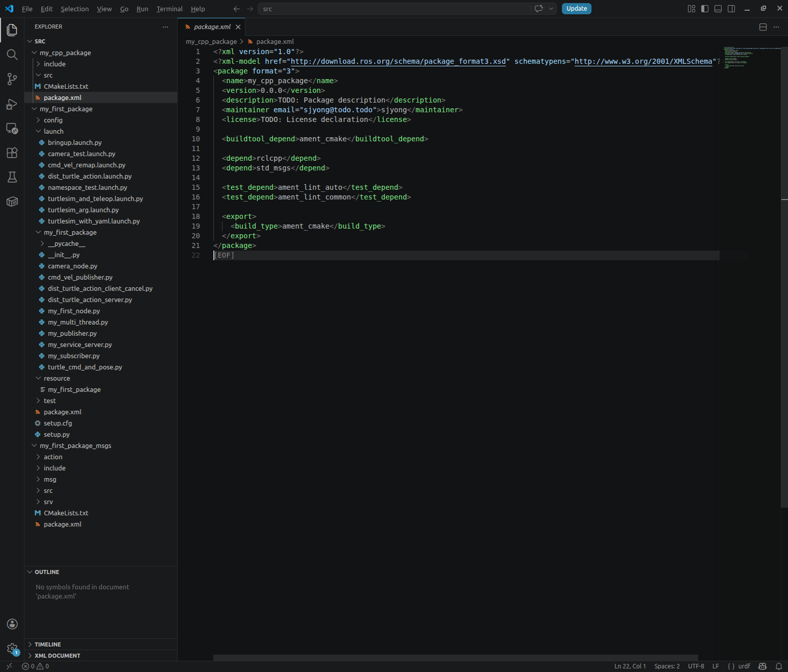
Task: Collapse the OUTLINE section
Action: (101, 572)
